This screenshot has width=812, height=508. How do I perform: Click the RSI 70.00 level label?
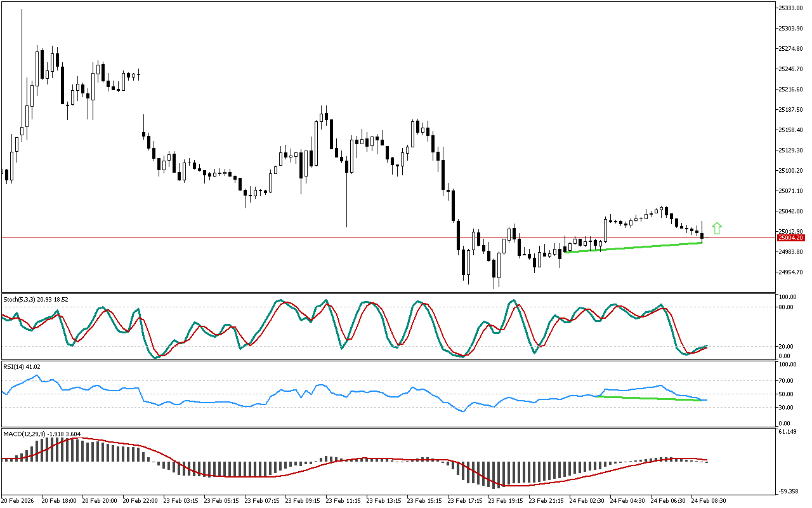point(787,380)
